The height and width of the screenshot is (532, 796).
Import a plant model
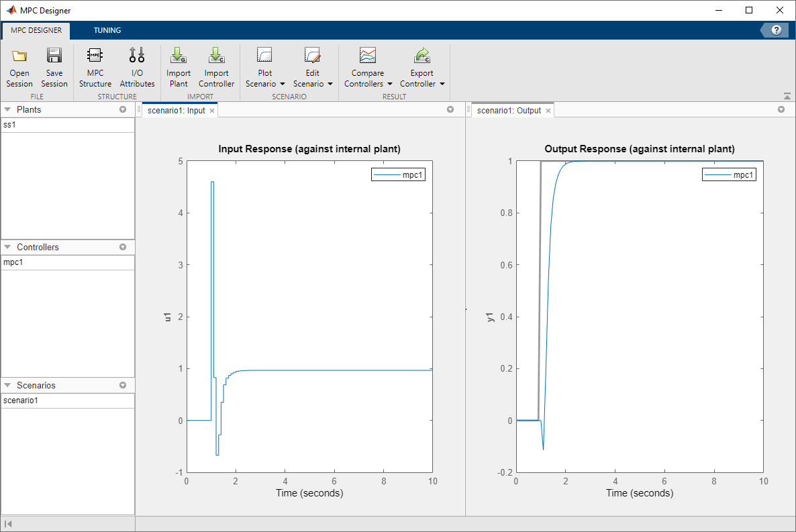(x=178, y=65)
